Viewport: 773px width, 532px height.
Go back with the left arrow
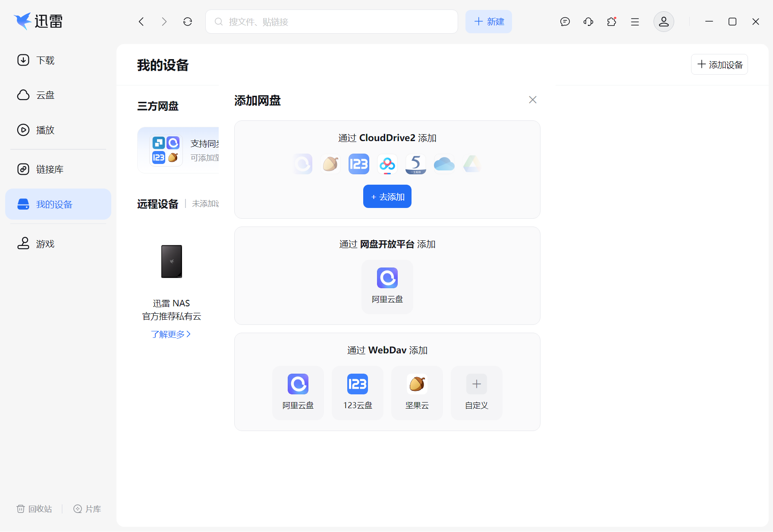141,22
